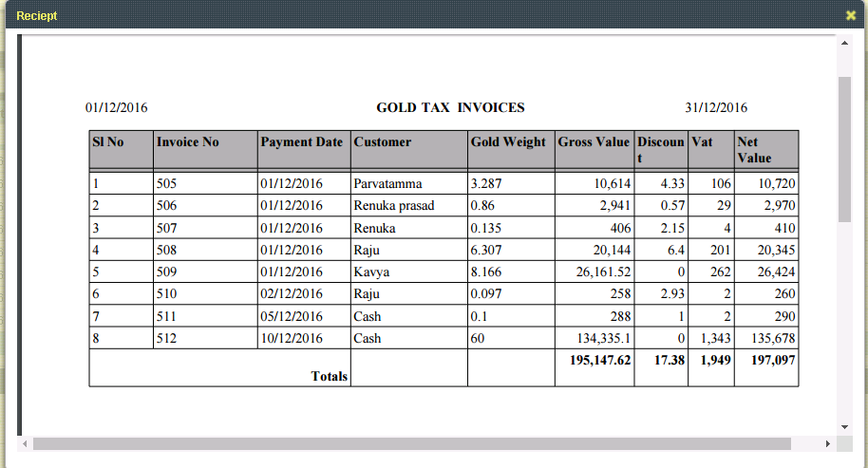Close the Reciept dialog with the X
This screenshot has width=868, height=468.
850,16
